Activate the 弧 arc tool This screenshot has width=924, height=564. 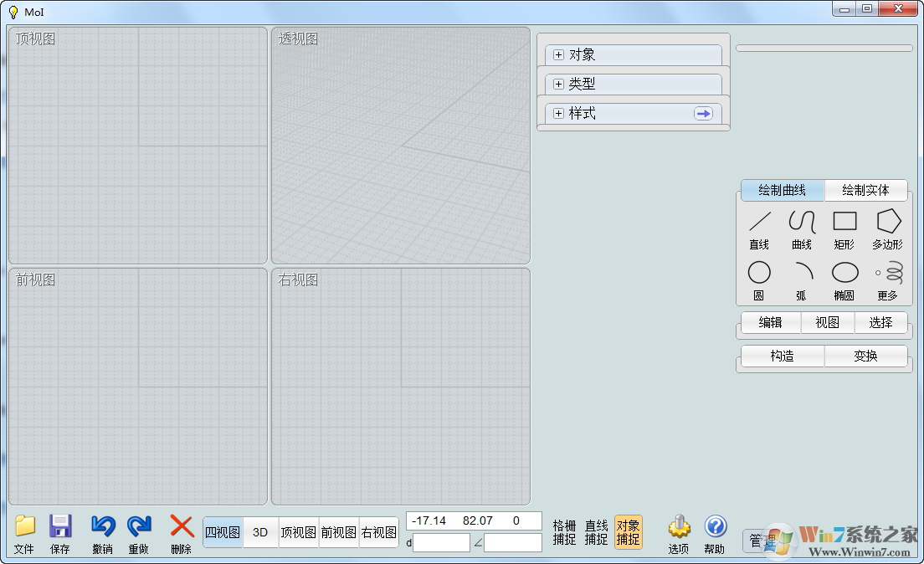click(801, 278)
